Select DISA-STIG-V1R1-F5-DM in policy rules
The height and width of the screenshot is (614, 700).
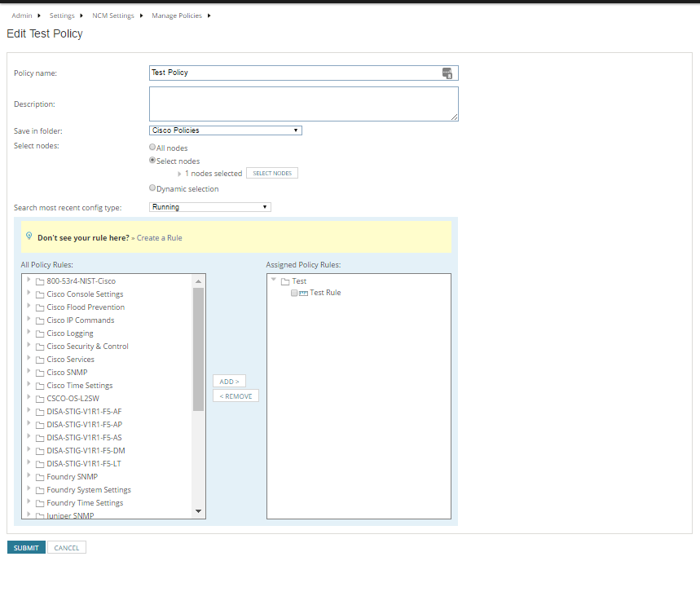click(86, 451)
